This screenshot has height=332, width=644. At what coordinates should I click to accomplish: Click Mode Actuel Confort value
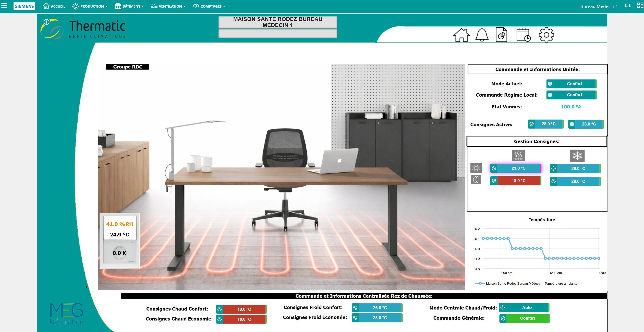click(574, 84)
